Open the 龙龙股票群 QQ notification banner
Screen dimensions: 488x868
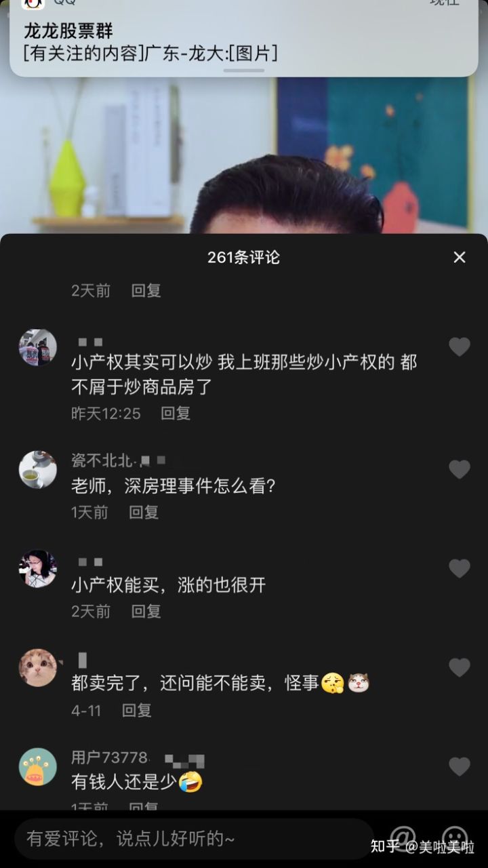[x=244, y=38]
